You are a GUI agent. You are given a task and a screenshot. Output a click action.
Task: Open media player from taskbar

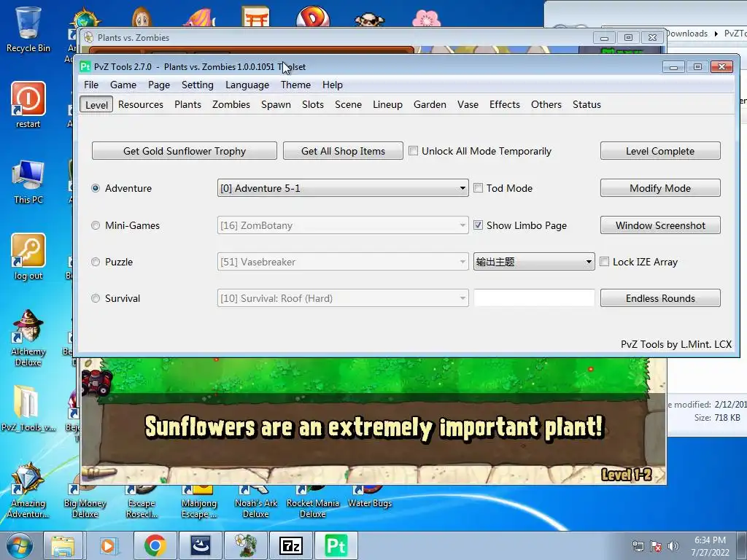pos(108,545)
